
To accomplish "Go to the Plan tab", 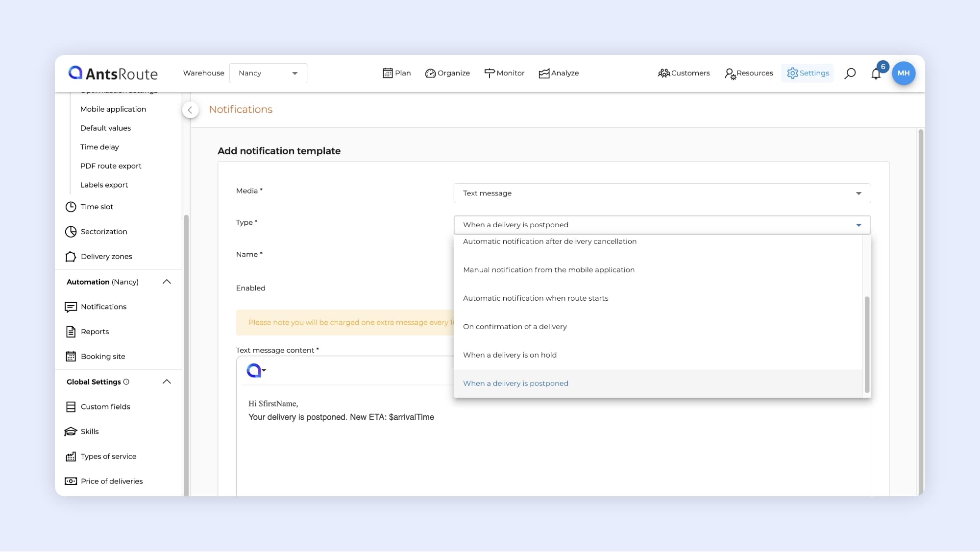I will [x=397, y=73].
